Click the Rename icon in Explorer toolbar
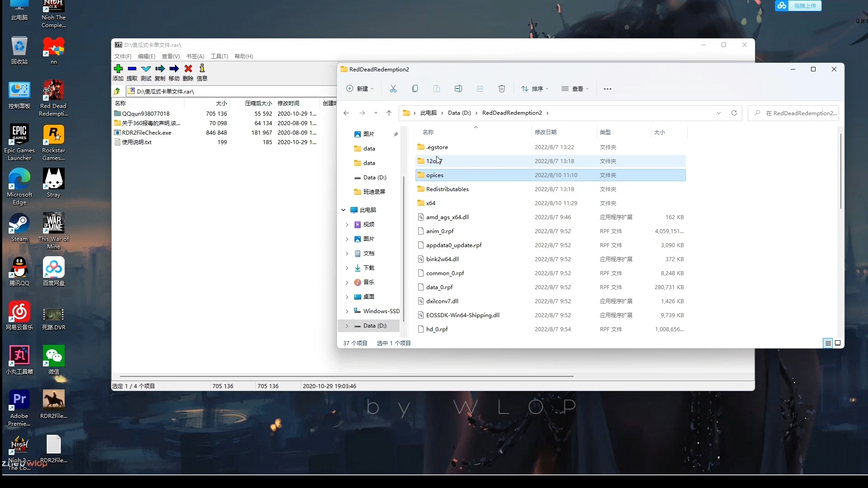Screen dimensions: 868x488 point(458,89)
